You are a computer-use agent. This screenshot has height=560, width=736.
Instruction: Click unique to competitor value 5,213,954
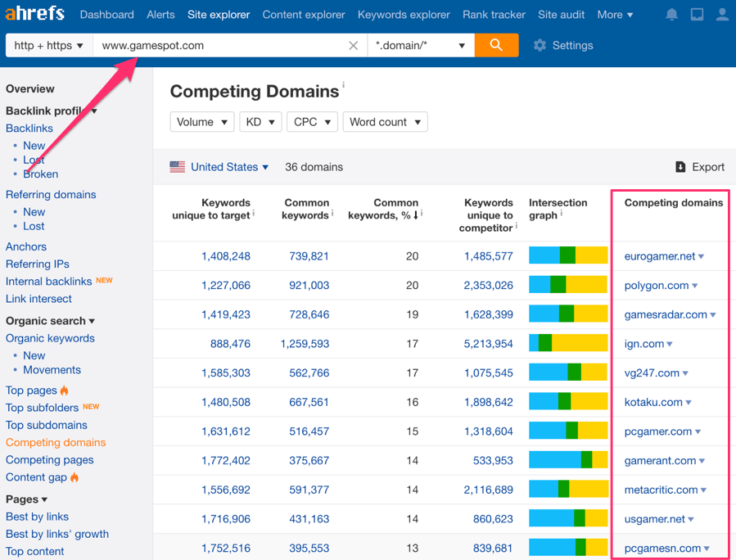(x=488, y=344)
